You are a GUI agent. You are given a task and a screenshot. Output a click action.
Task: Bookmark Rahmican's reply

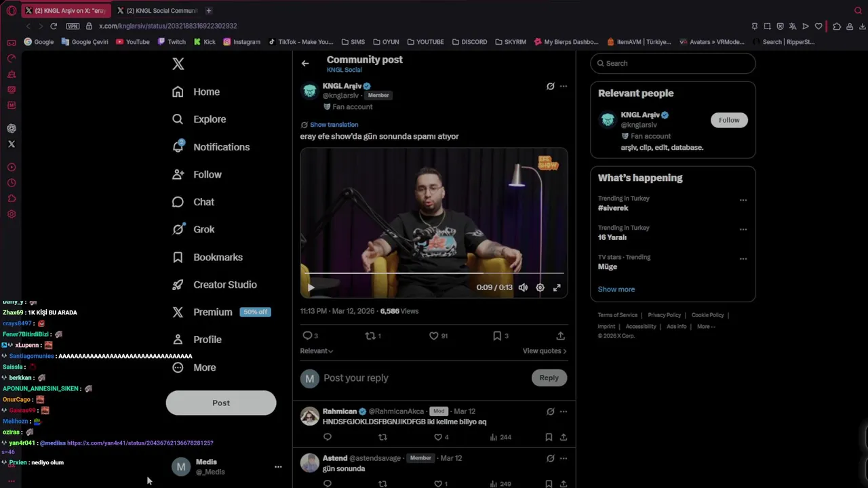tap(549, 437)
